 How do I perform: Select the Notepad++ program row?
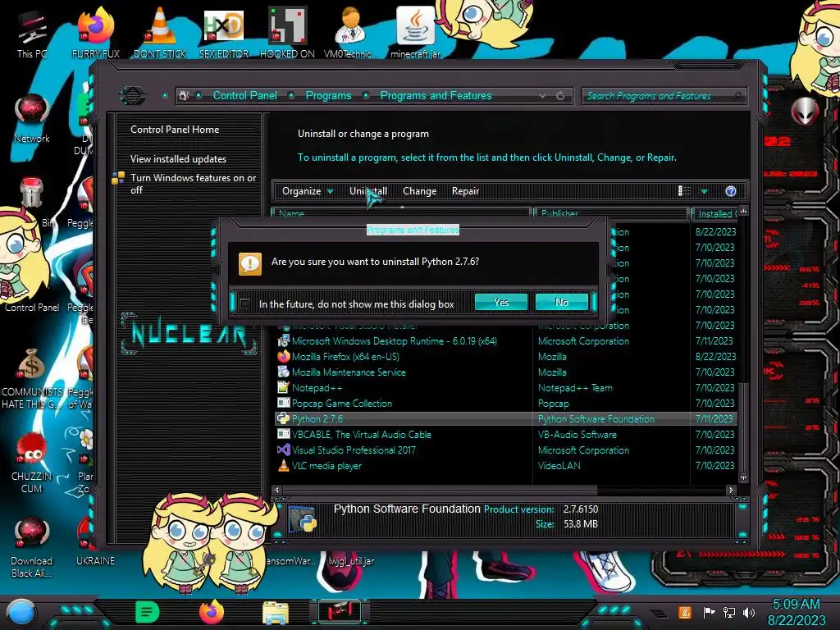coord(506,388)
